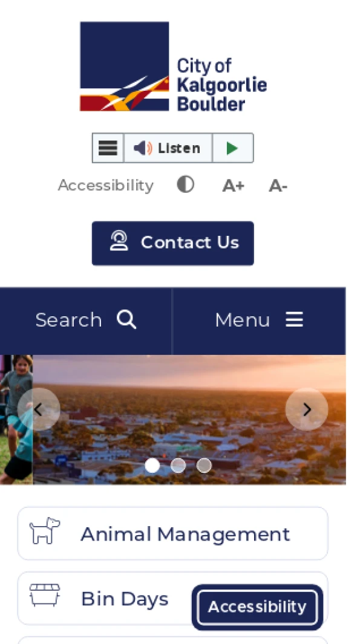Start audio with the green play triangle
This screenshot has height=644, width=363.
[233, 148]
